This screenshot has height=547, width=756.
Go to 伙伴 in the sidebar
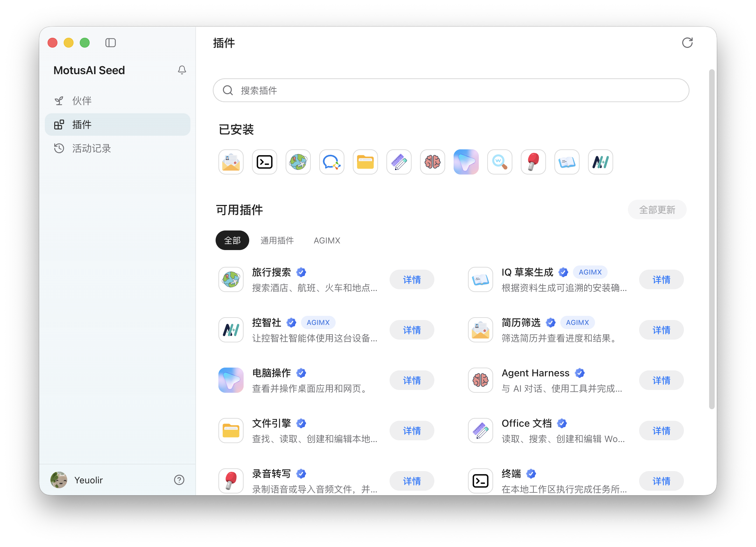click(x=118, y=101)
